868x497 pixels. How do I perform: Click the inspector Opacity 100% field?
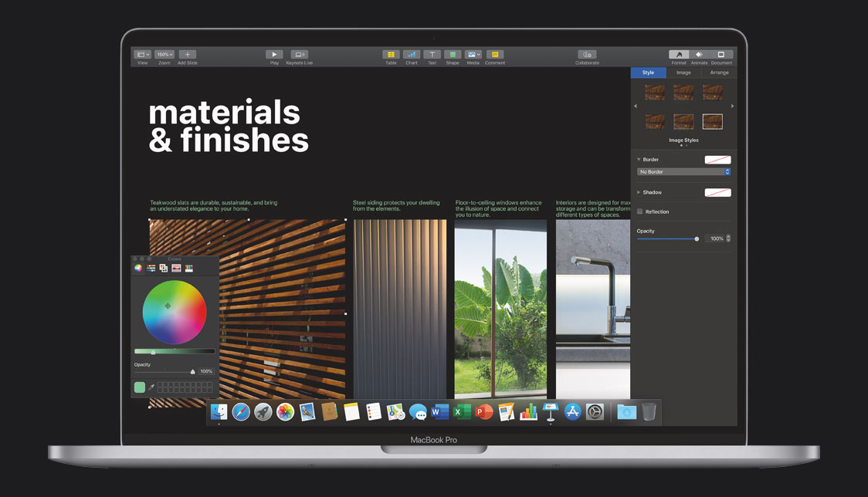pos(716,238)
